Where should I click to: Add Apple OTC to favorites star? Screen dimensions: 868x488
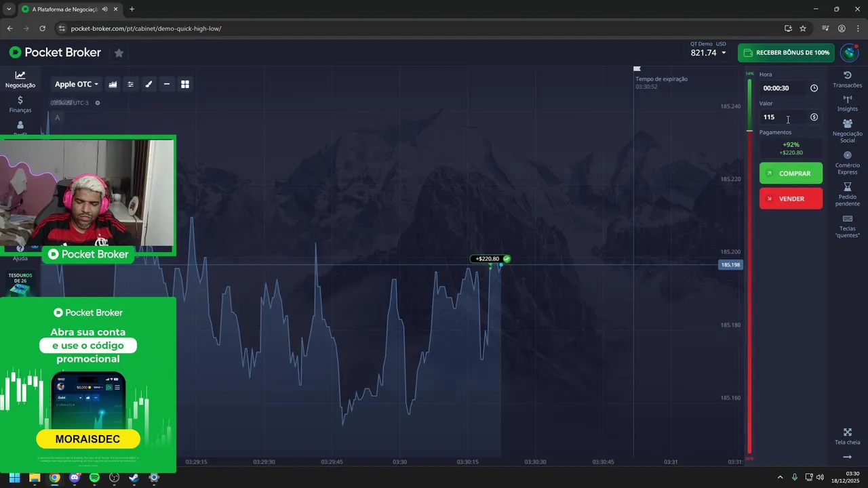119,53
